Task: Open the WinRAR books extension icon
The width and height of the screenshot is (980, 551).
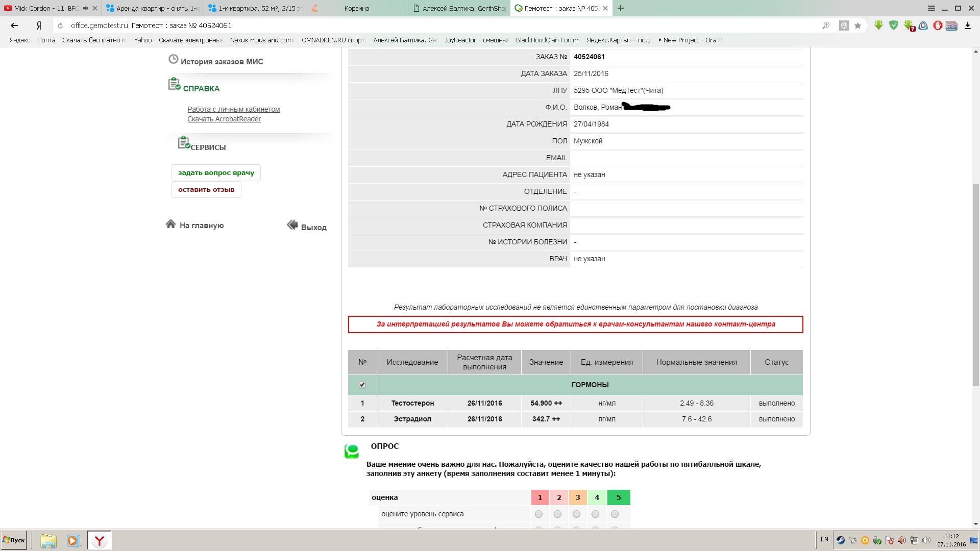Action: click(x=951, y=26)
